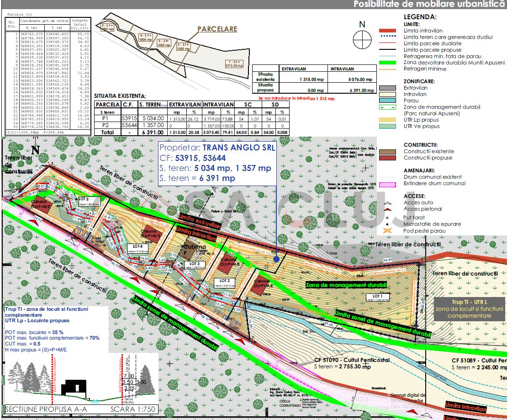Image resolution: width=507 pixels, height=420 pixels.
Task: Click the Parcela (1) coordinates table title
Action: click(20, 15)
